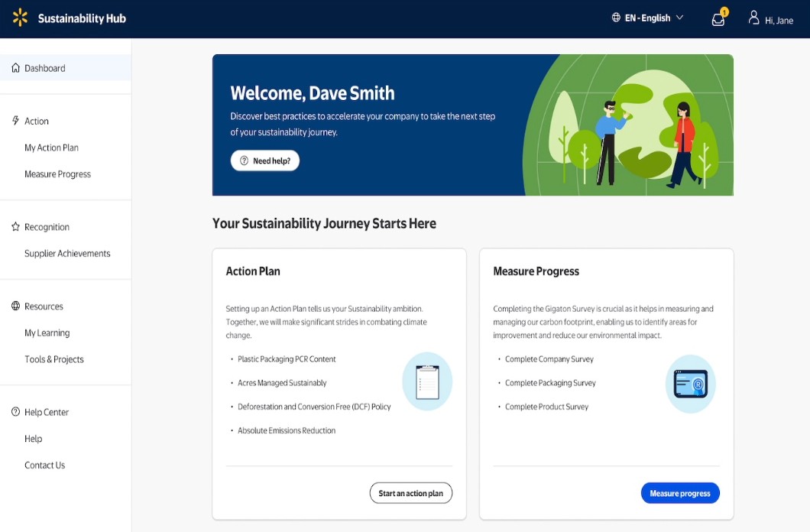This screenshot has height=532, width=810.
Task: Click the Action lightning bolt icon
Action: (x=15, y=120)
